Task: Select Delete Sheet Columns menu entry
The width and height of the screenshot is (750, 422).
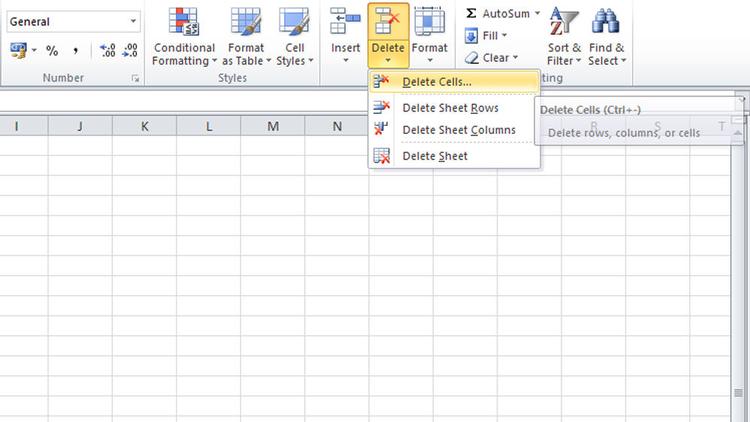Action: (x=458, y=130)
